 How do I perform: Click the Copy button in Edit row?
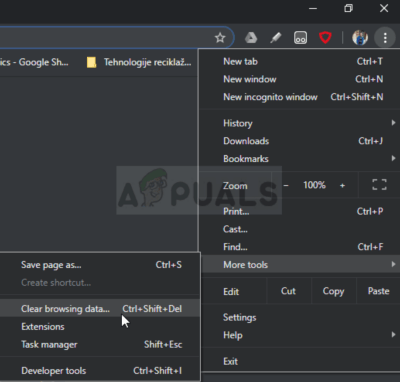click(333, 291)
